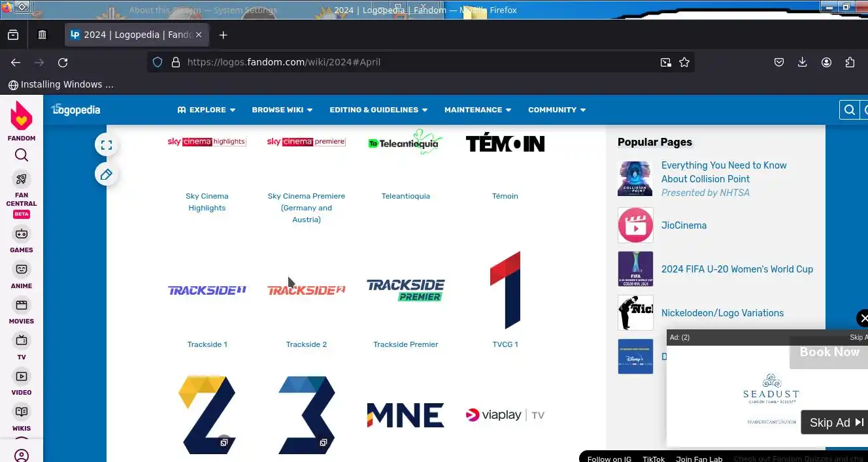Open TV icon in Fandom sidebar
868x462 pixels.
22,340
